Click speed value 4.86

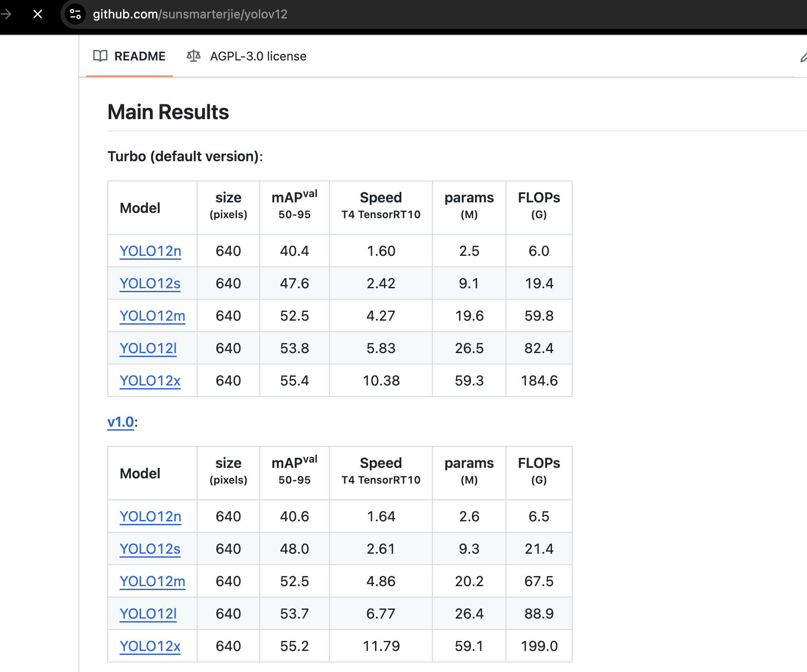[x=381, y=581]
